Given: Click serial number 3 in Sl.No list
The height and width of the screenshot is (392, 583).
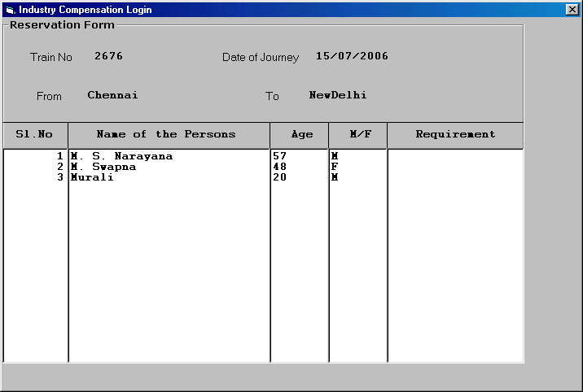Looking at the screenshot, I should tap(60, 177).
